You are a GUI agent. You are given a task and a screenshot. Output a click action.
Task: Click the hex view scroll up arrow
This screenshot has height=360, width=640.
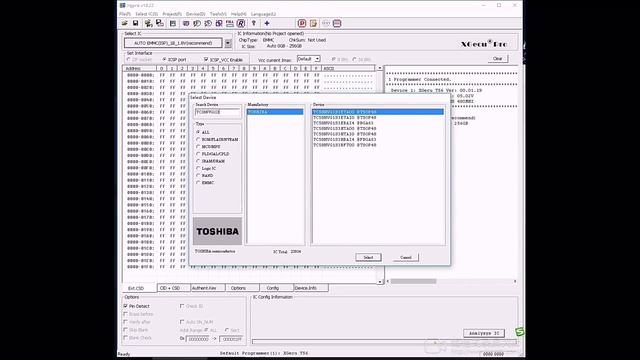380,68
